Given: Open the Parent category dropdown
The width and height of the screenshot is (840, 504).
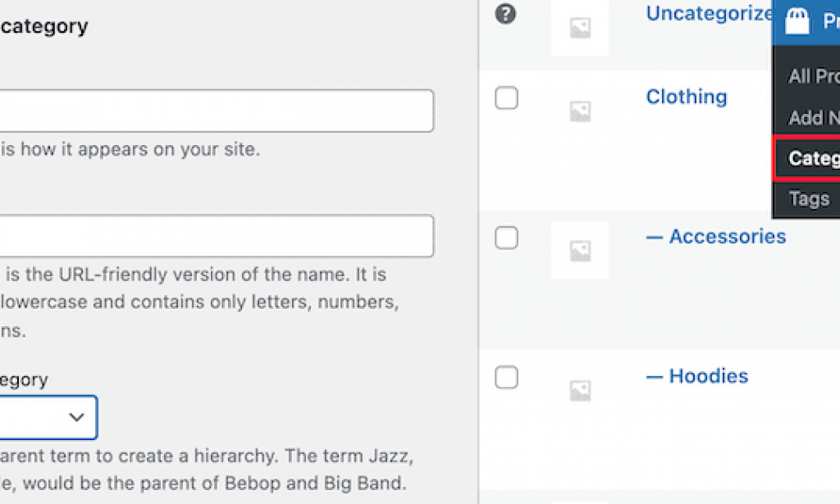Looking at the screenshot, I should point(49,417).
